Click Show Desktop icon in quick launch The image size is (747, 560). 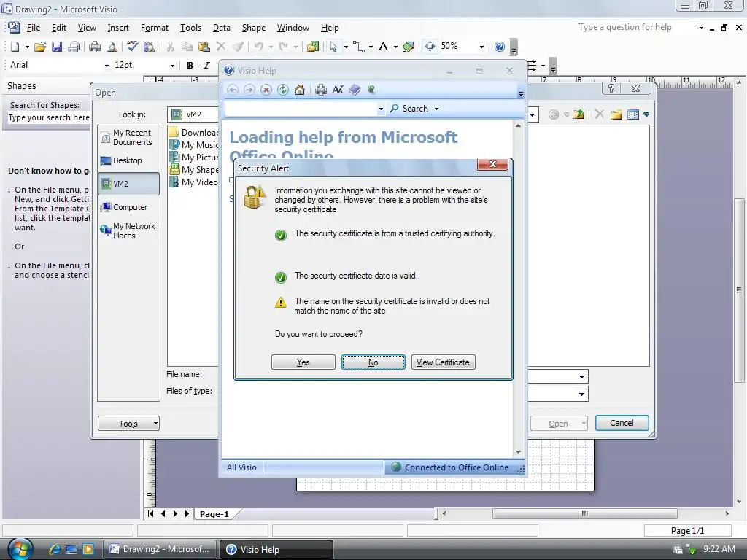click(71, 549)
